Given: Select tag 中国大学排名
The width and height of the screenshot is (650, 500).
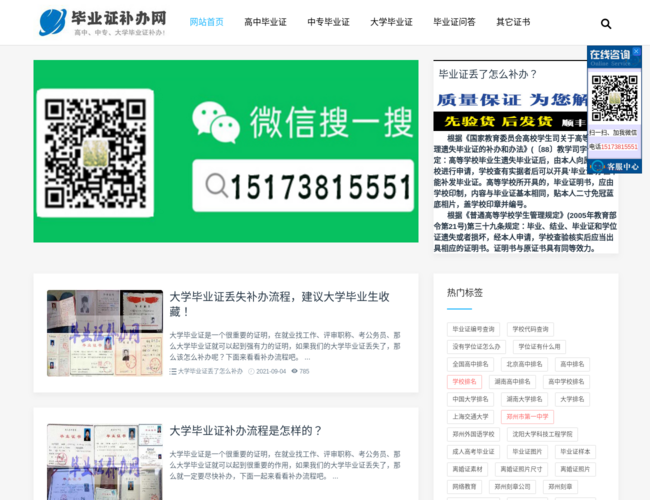Looking at the screenshot, I should tap(470, 399).
